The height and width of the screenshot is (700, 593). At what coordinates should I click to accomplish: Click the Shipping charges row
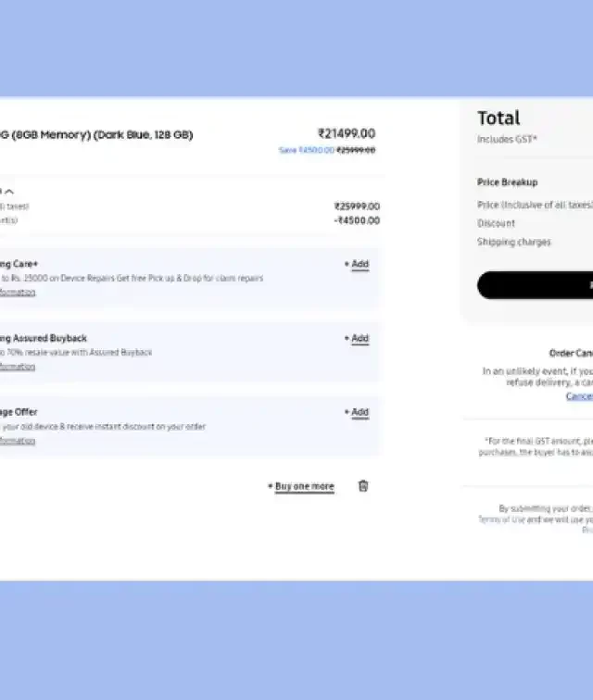(x=535, y=242)
